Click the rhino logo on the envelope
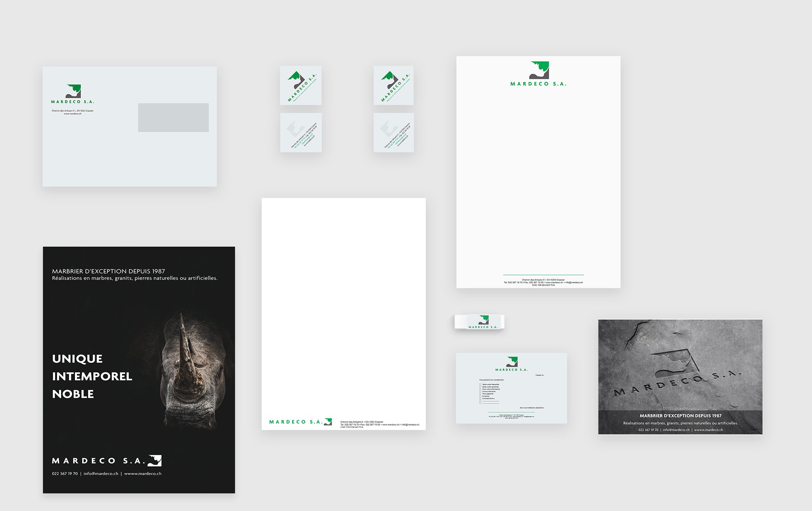812x511 pixels. (x=73, y=91)
